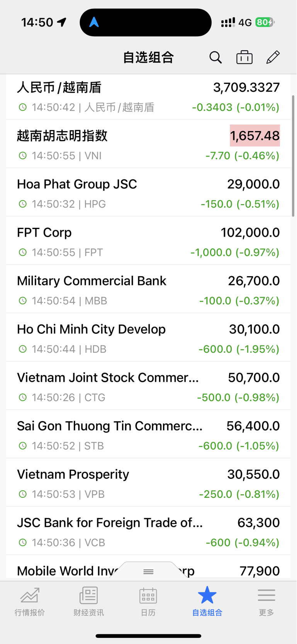Select Hoa Phat Group JSC quote
Screen dimensions: 297x644
(x=148, y=192)
